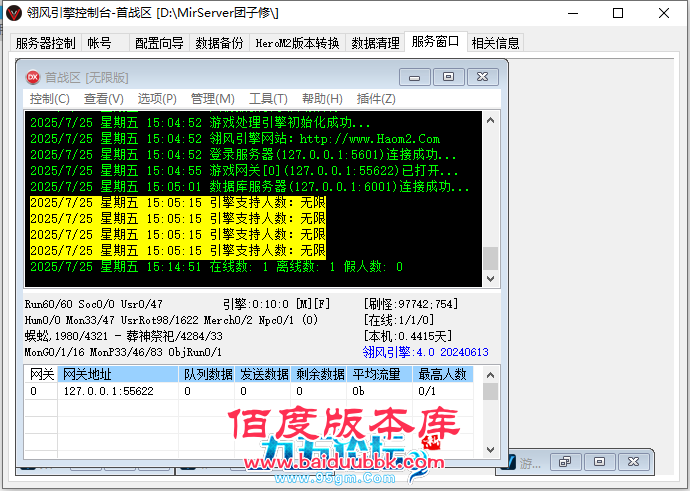The image size is (690, 491).
Task: Click log line 游戏处理引擎初始化成功
Action: pos(200,122)
